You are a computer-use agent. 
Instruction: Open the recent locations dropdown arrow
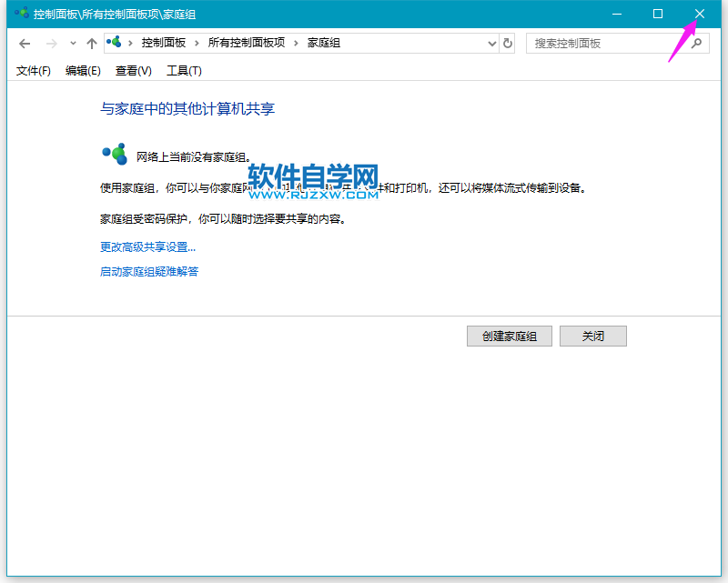point(73,44)
